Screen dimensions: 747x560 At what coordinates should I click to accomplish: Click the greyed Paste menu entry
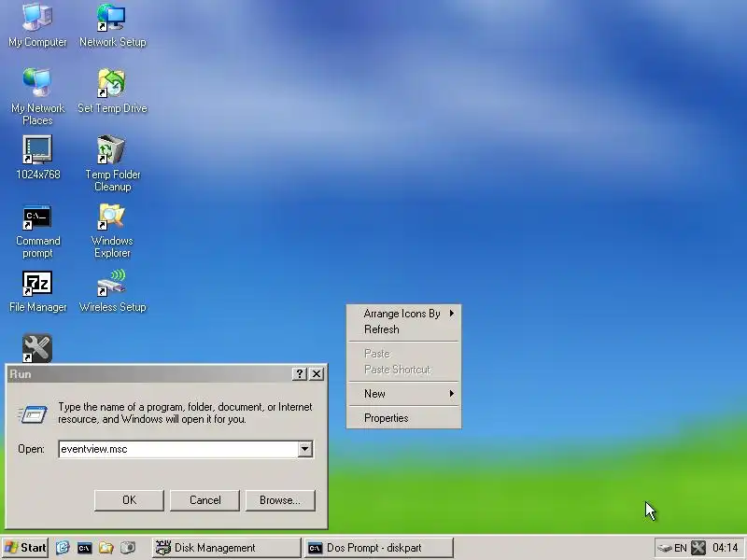pyautogui.click(x=403, y=354)
